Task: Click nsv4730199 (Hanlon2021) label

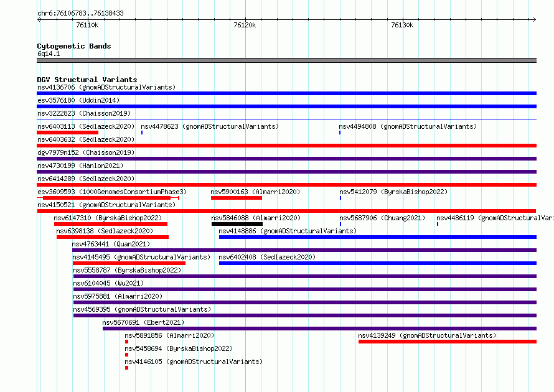Action: click(80, 166)
